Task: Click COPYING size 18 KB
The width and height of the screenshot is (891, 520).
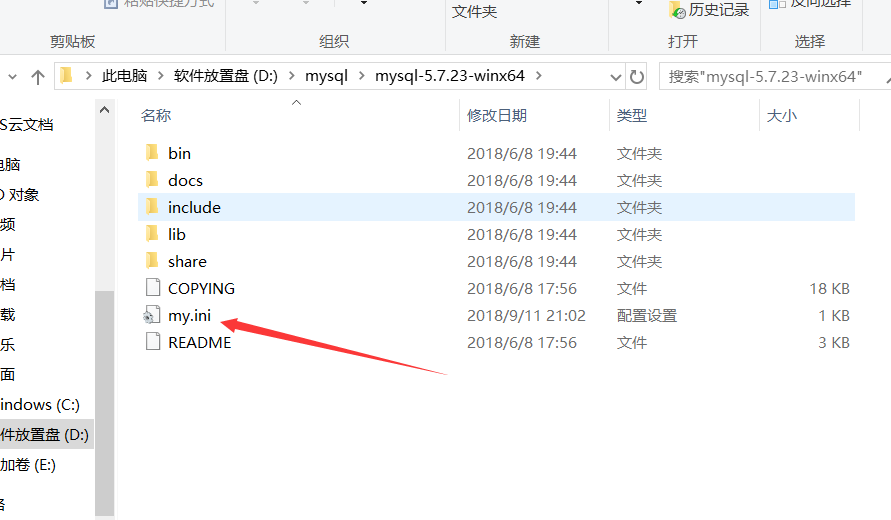Action: click(x=830, y=289)
